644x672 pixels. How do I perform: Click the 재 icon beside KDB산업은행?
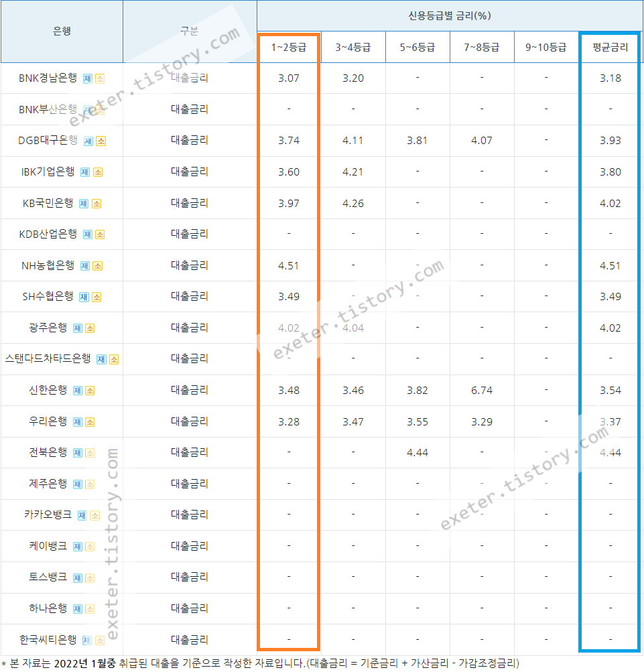coord(88,234)
